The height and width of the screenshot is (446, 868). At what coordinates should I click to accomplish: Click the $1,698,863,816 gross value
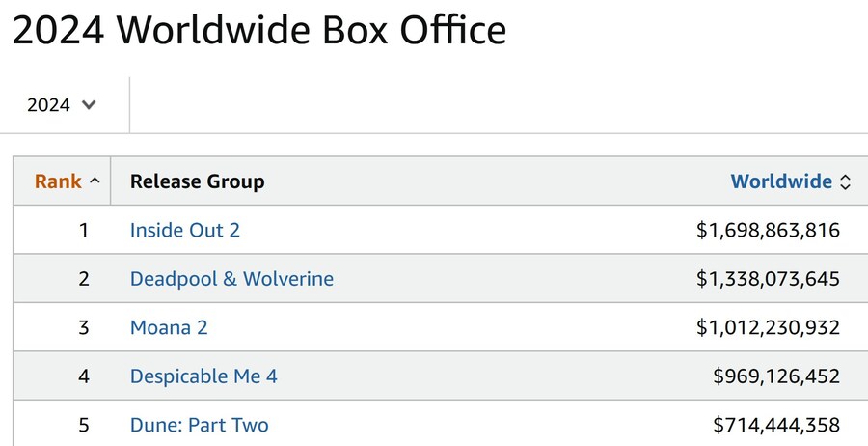(x=768, y=231)
